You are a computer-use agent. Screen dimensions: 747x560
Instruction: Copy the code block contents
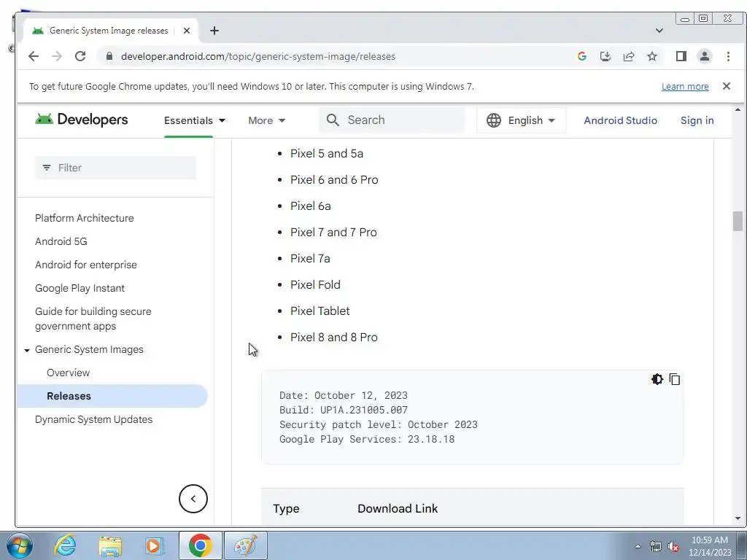pyautogui.click(x=675, y=379)
